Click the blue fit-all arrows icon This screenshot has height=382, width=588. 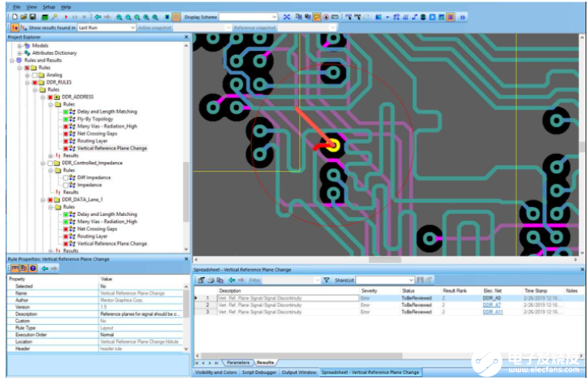point(286,17)
